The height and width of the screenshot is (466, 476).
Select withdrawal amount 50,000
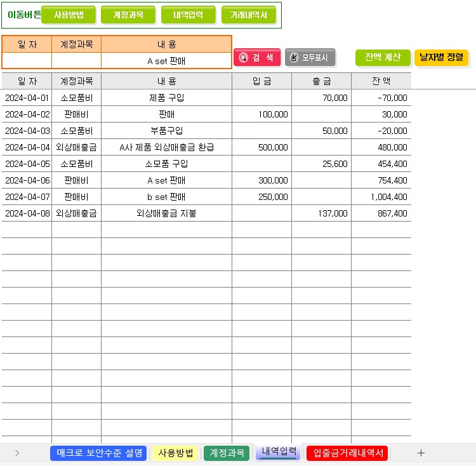322,131
